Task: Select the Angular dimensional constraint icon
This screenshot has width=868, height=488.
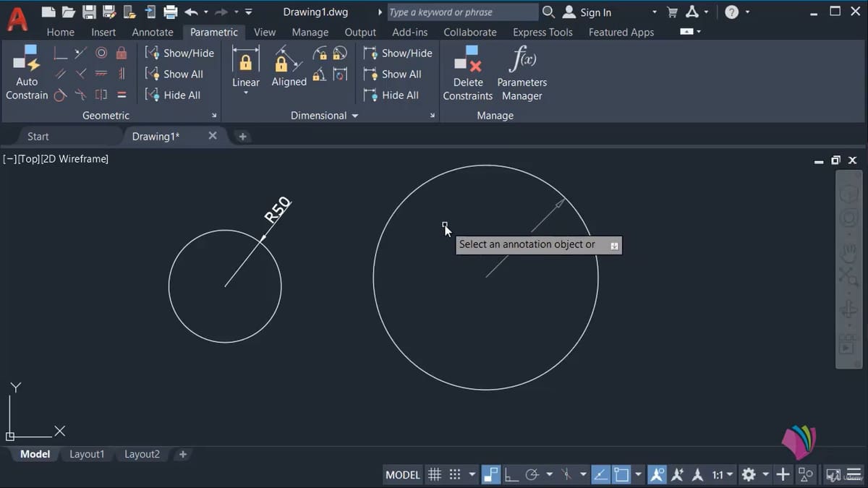Action: click(x=320, y=74)
